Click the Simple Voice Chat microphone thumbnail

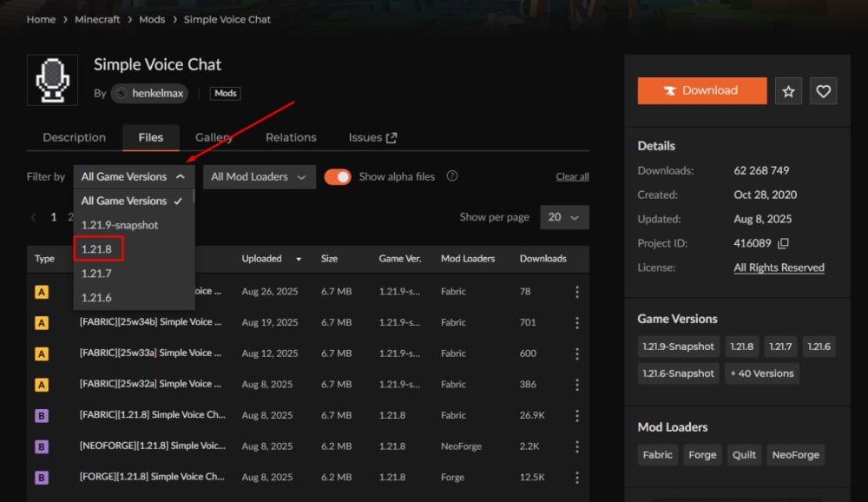52,80
